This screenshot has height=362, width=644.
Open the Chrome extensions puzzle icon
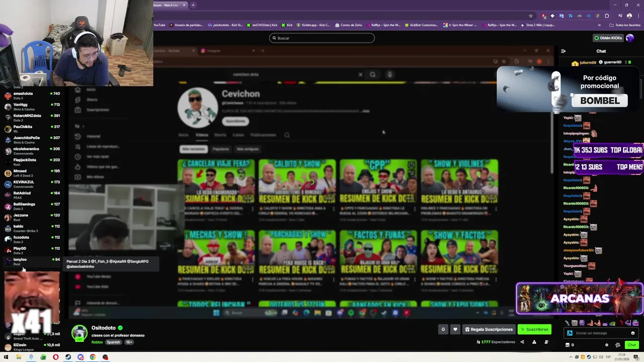pos(607,16)
